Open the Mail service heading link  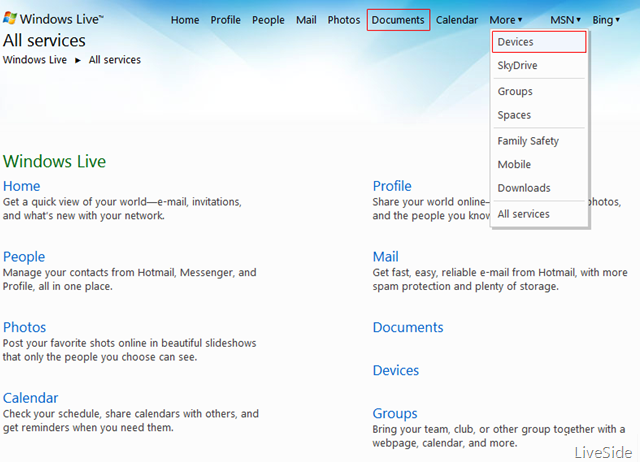[385, 257]
